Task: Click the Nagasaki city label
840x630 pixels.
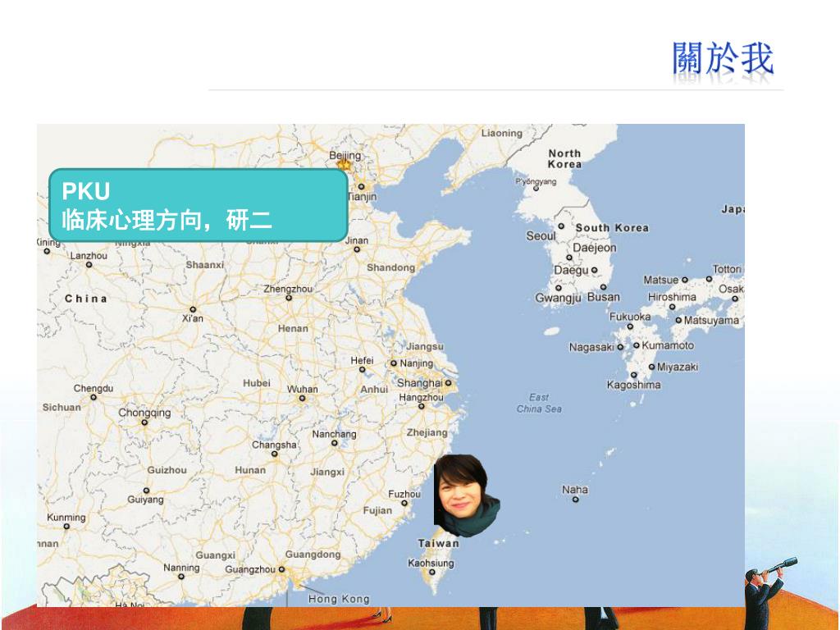Action: 591,347
